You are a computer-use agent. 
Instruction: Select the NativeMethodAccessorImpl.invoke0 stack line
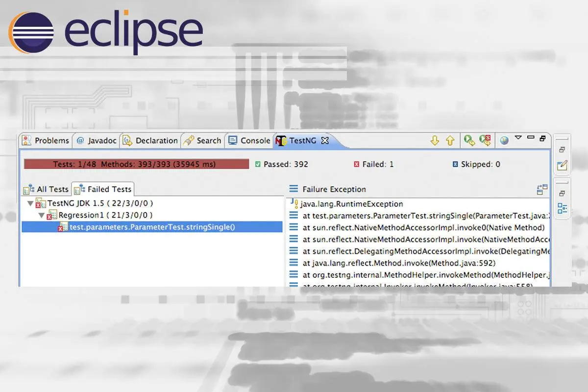(418, 227)
